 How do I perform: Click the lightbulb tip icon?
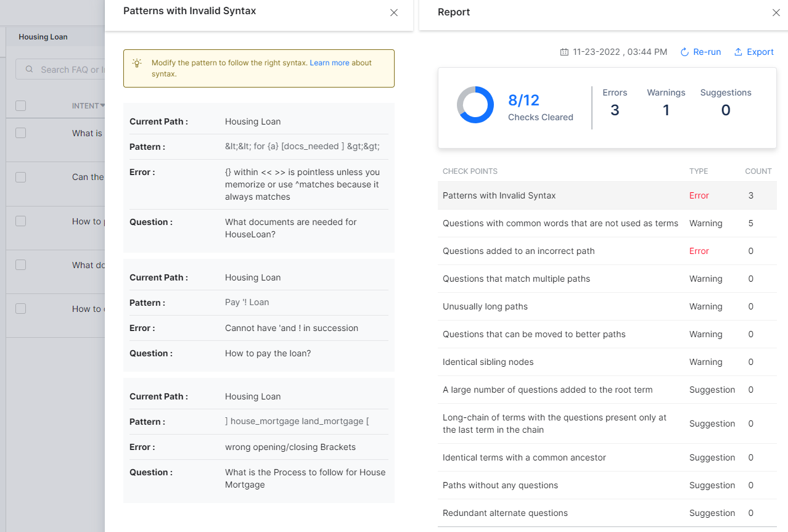pos(137,63)
